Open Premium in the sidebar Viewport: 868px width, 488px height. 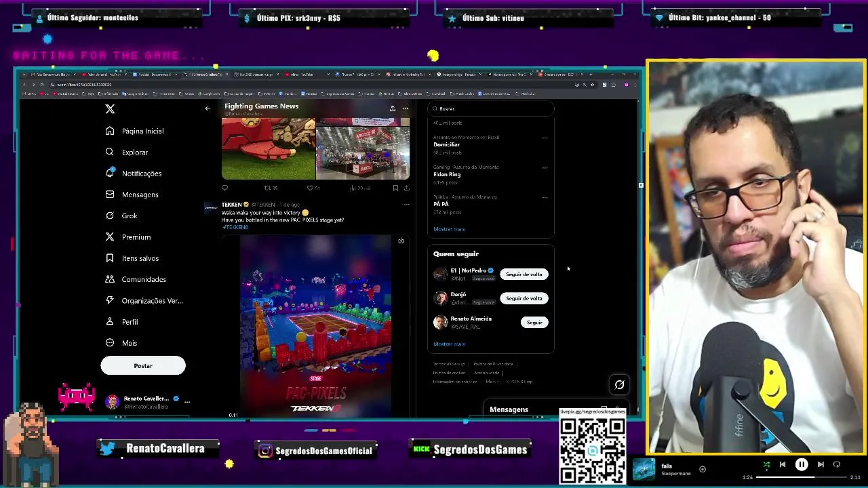128,237
